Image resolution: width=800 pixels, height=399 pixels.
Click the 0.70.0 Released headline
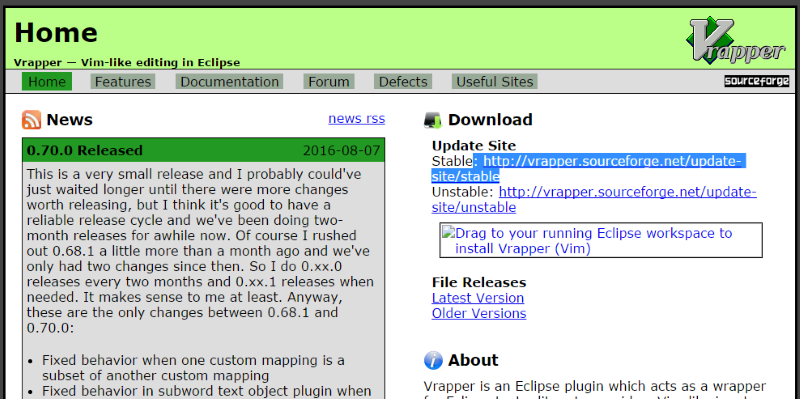tap(85, 151)
